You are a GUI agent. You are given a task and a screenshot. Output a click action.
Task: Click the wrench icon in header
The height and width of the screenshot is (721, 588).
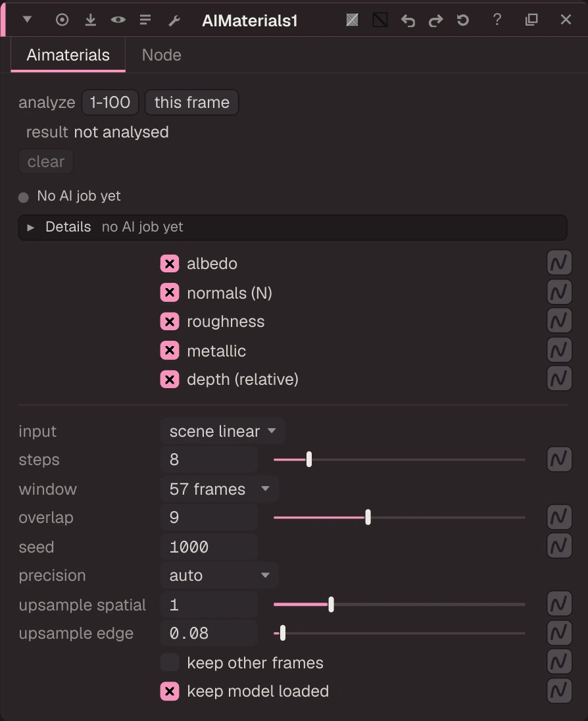tap(174, 20)
